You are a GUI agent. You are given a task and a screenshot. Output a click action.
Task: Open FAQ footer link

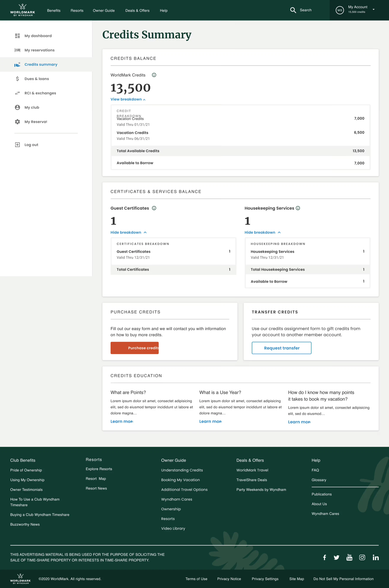[315, 470]
